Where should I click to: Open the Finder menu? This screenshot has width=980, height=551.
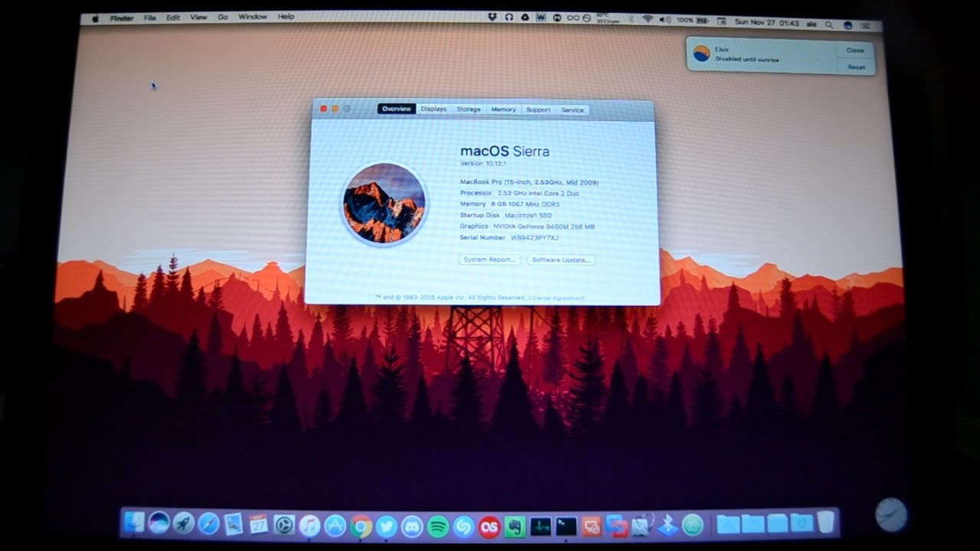[122, 18]
